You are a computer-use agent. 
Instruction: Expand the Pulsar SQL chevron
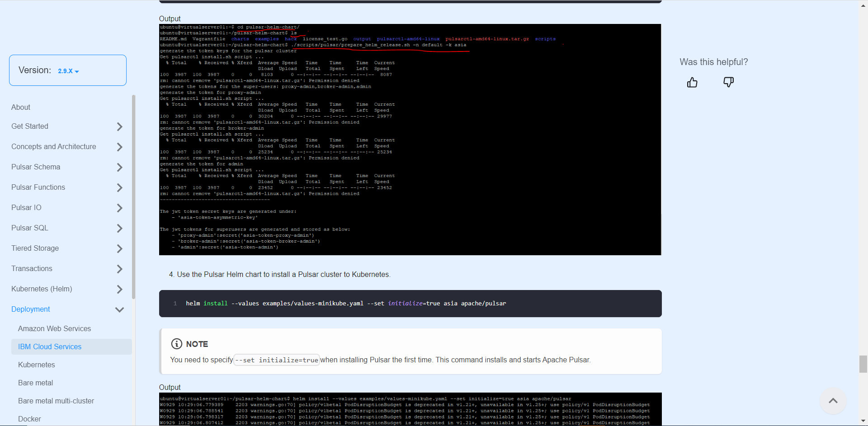coord(119,228)
